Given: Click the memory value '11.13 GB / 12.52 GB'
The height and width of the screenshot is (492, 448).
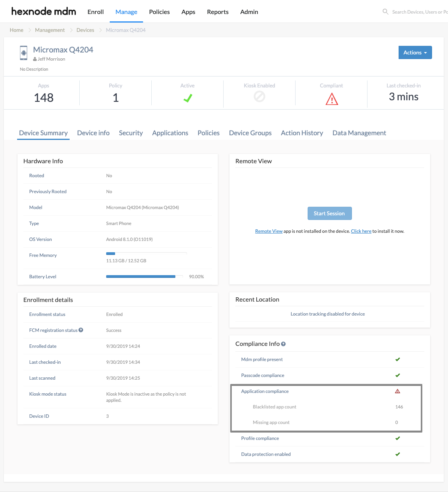Looking at the screenshot, I should [126, 261].
